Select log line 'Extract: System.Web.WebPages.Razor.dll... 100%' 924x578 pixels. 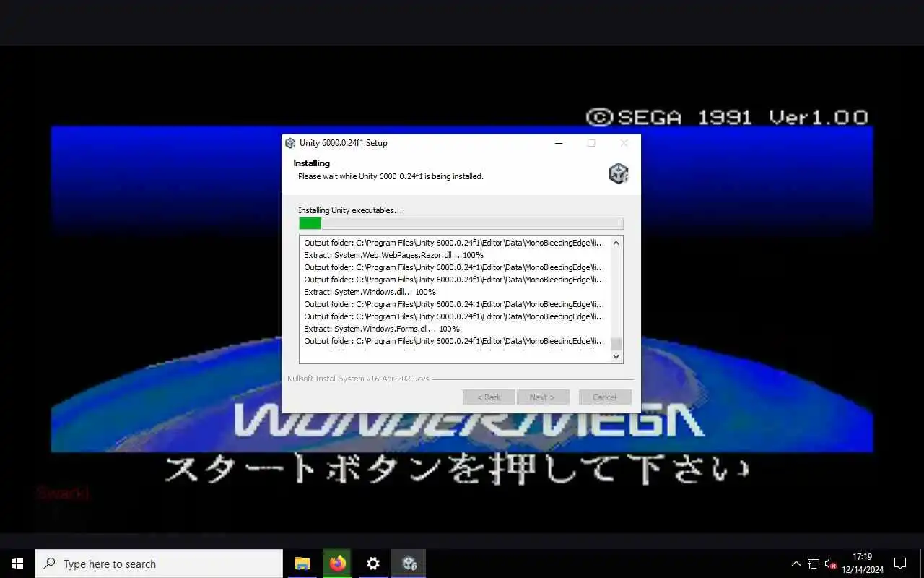pyautogui.click(x=393, y=255)
